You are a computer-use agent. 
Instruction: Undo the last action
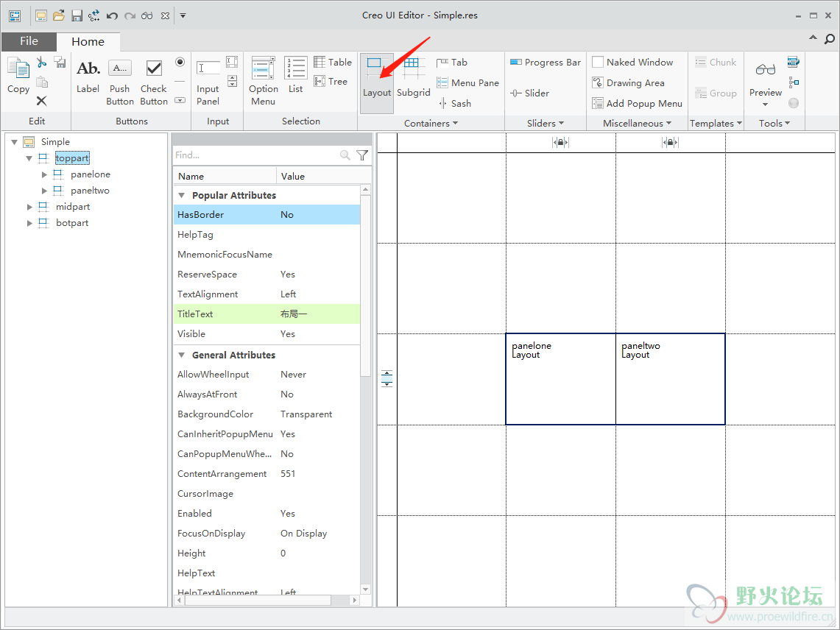(x=112, y=15)
